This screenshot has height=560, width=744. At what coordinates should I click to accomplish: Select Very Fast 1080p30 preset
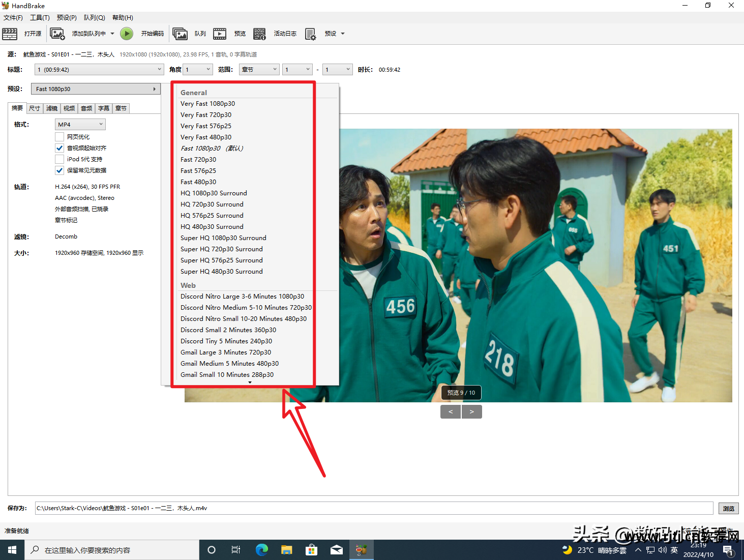pyautogui.click(x=207, y=104)
